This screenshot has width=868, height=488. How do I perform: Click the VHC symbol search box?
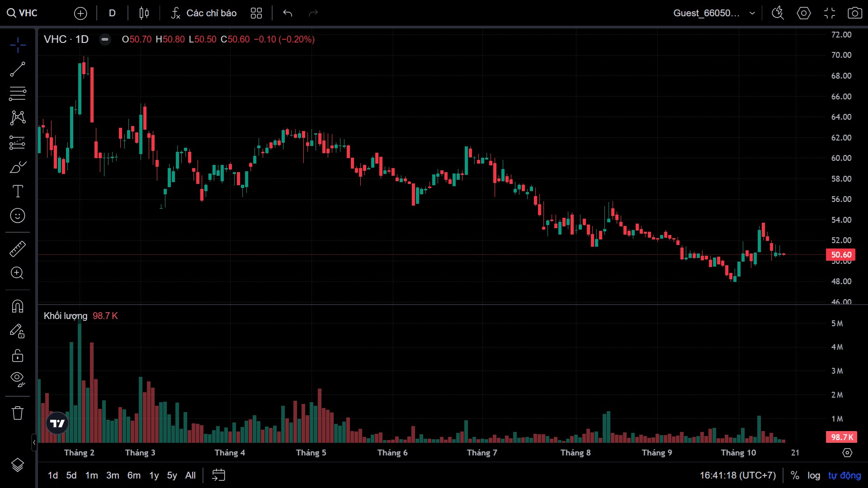tap(23, 13)
